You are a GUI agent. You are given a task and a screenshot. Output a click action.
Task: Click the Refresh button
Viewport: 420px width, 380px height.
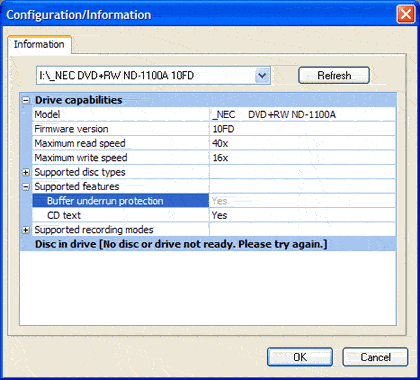[334, 75]
